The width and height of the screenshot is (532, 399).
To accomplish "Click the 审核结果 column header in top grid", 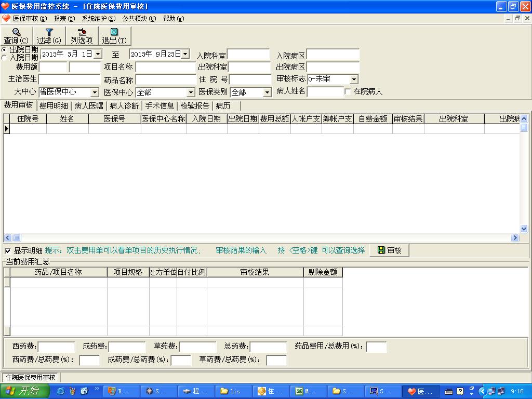I will [x=408, y=119].
